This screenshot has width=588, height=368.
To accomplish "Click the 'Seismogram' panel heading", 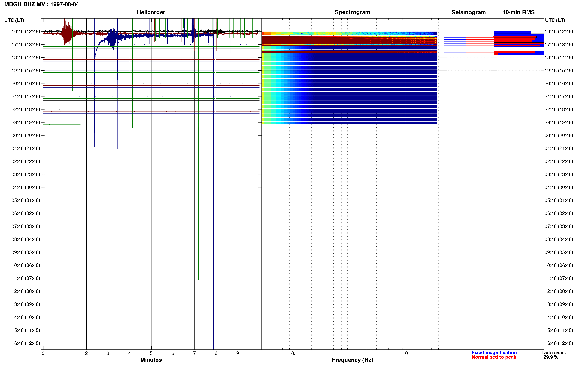I will pyautogui.click(x=468, y=12).
